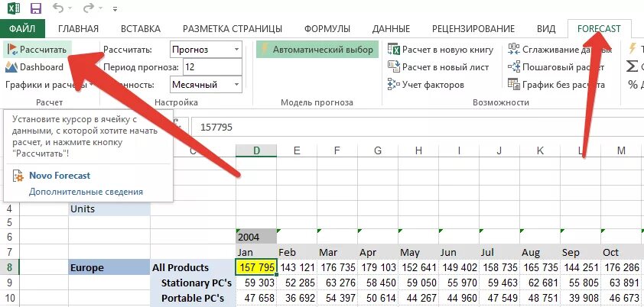The width and height of the screenshot is (644, 307).
Task: Click Пошаговый расчет option
Action: pyautogui.click(x=556, y=67)
